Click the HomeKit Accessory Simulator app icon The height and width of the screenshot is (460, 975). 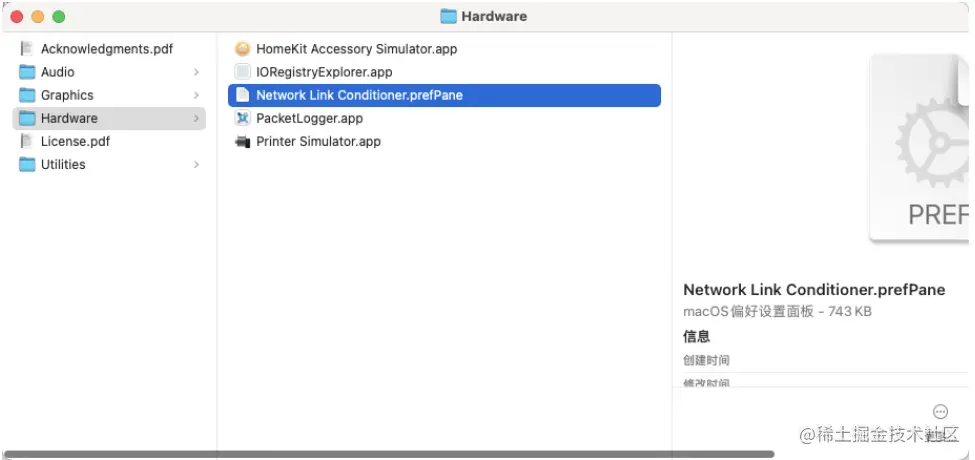click(243, 48)
